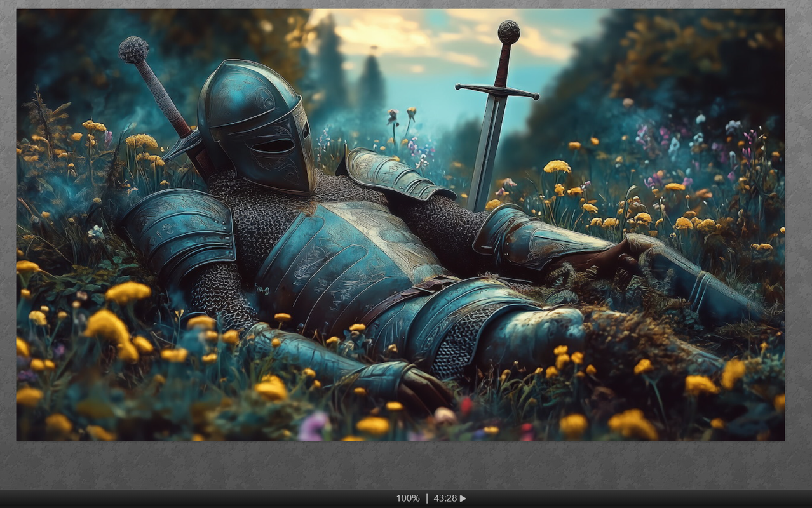Click the 43:28 timer value
Viewport: 812px width, 508px height.
(445, 498)
